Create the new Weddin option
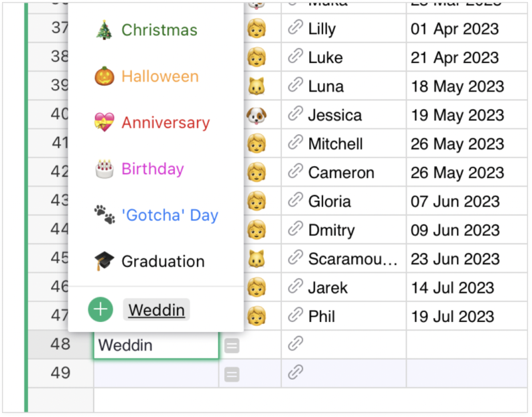Viewport: 532px width, 417px height. 156,309
